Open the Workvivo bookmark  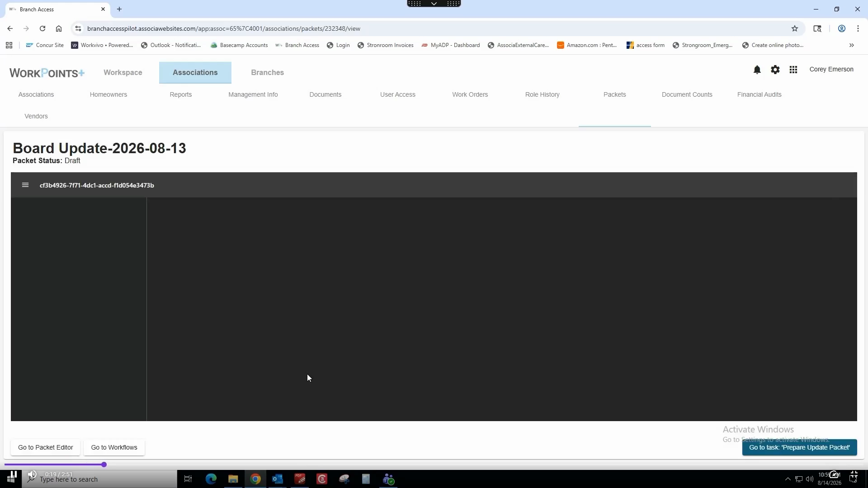102,45
